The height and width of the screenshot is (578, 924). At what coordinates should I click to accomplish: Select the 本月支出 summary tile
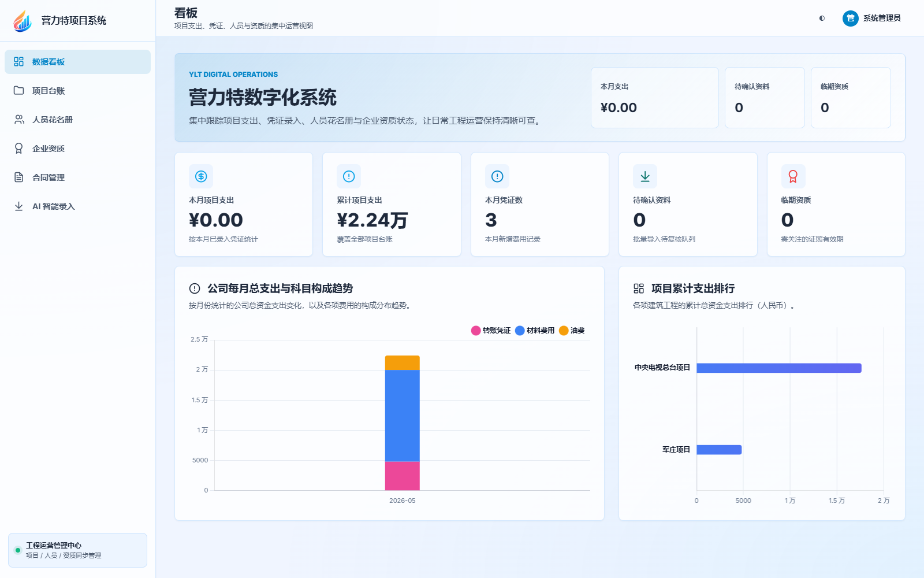coord(655,98)
